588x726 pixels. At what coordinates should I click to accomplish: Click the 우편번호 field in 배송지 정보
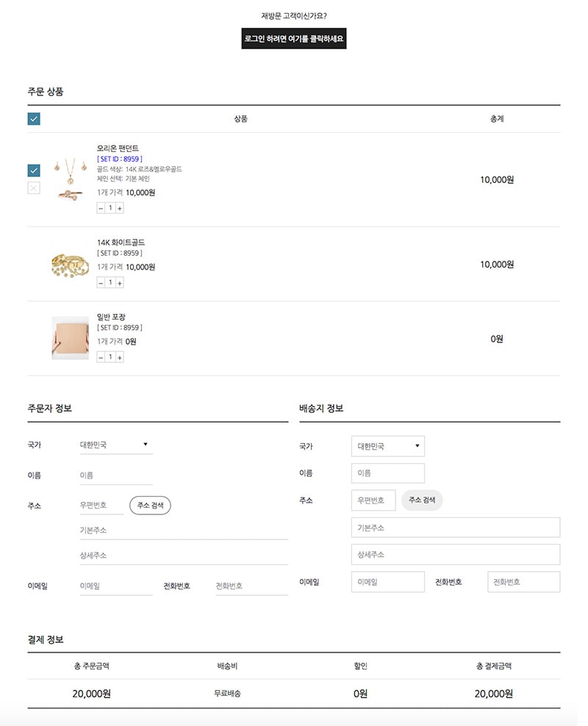(372, 500)
